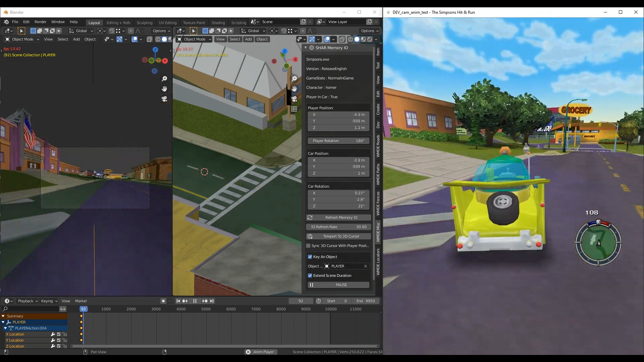The image size is (644, 362).
Task: Uncheck Key An Object checkbox
Action: (310, 257)
